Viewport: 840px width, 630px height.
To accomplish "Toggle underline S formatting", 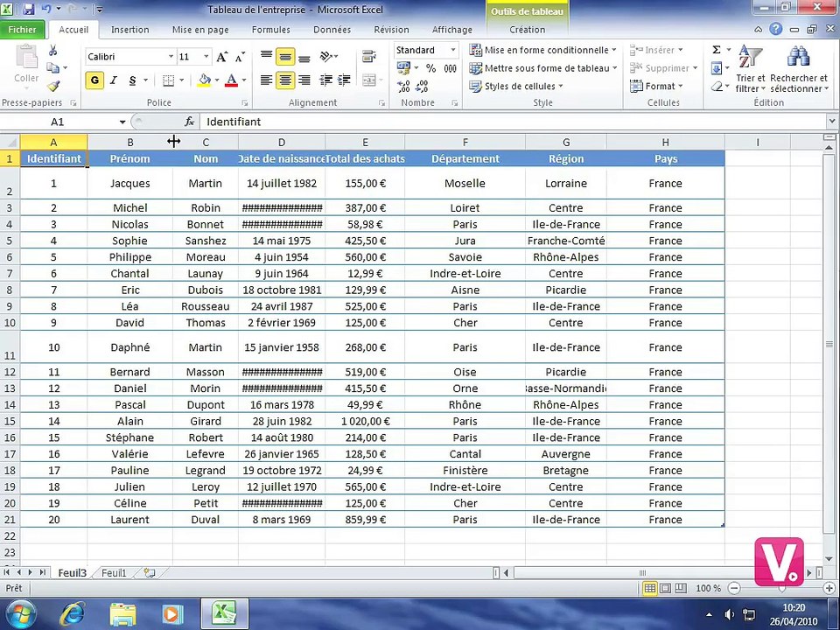I will [x=132, y=80].
